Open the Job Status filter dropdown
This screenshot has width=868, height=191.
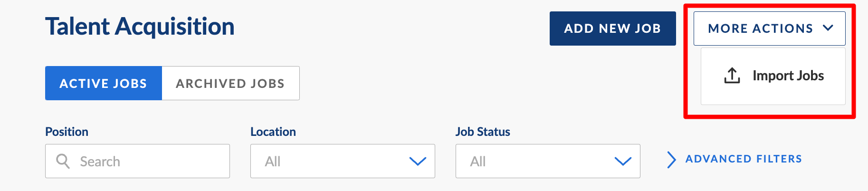547,161
